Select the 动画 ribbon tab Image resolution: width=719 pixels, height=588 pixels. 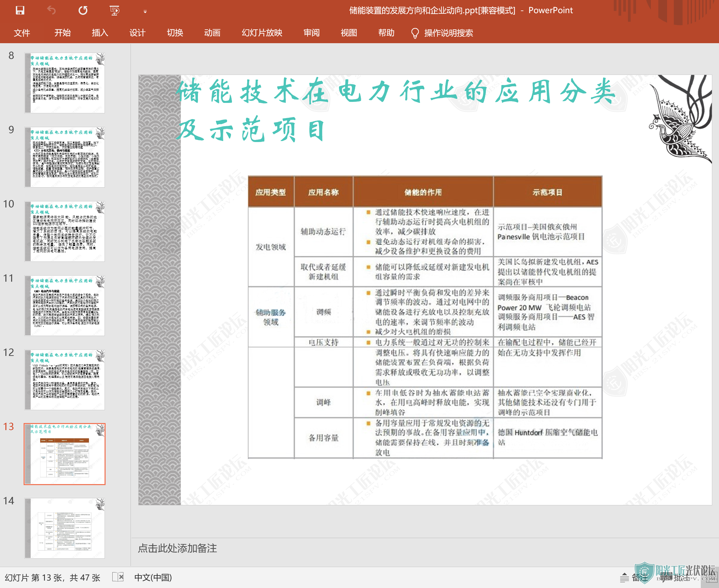click(212, 33)
